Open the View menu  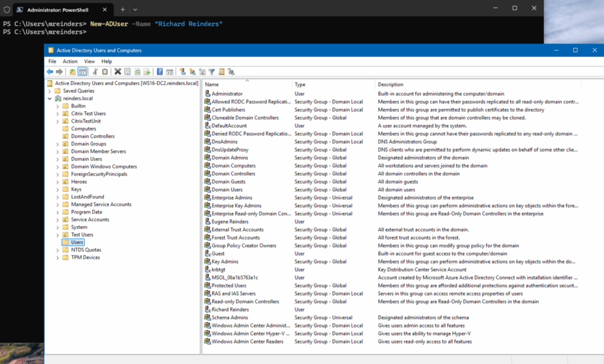[89, 61]
